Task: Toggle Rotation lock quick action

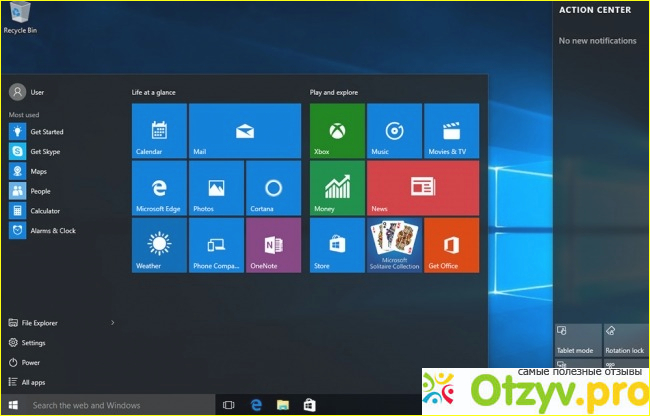Action: coord(625,340)
